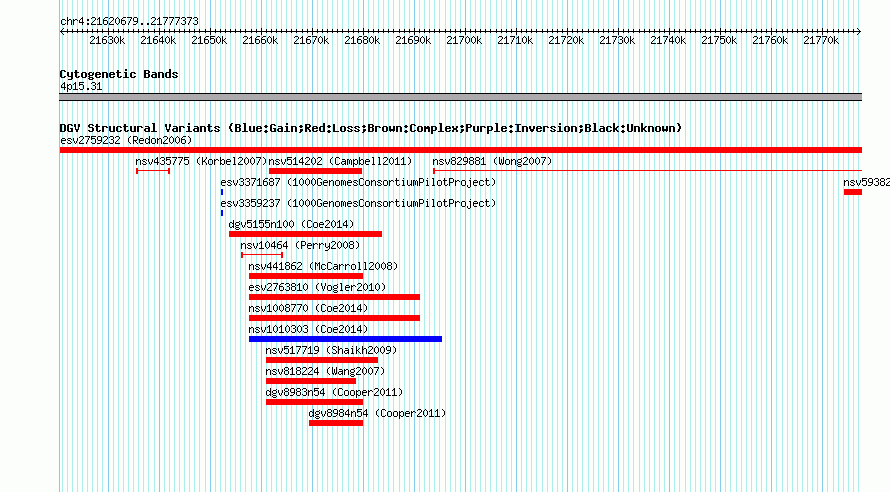Screen dimensions: 890x492
Task: Open nsv441862 (McCarroll2008) variant label
Action: coord(324,266)
